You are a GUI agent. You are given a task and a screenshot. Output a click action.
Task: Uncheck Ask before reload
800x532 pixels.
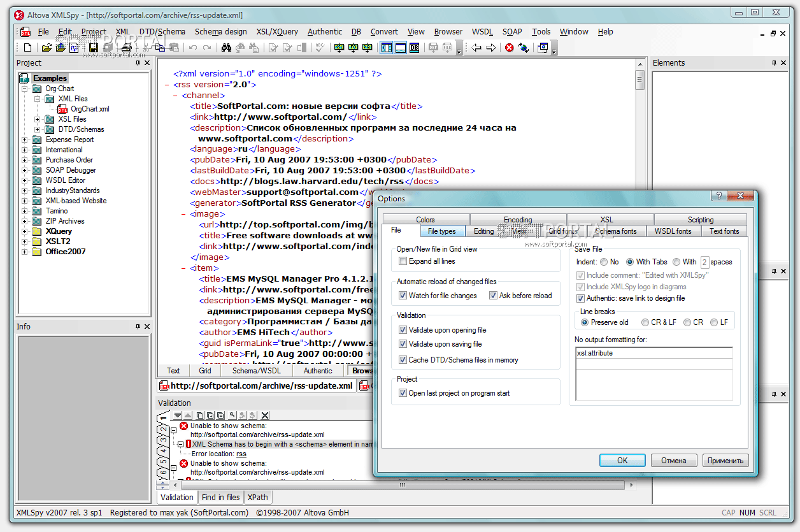493,296
